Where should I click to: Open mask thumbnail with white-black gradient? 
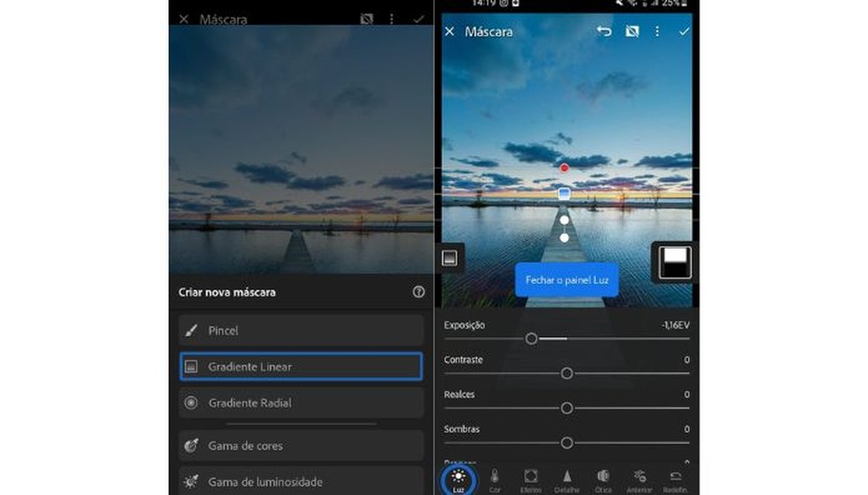[x=675, y=262]
